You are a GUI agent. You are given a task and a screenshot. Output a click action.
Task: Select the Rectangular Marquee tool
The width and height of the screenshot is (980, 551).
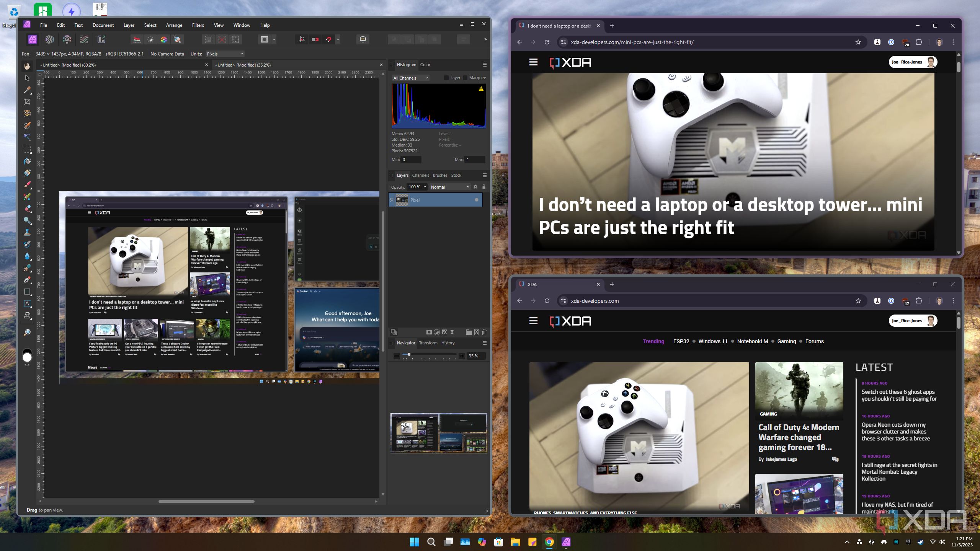click(x=27, y=149)
